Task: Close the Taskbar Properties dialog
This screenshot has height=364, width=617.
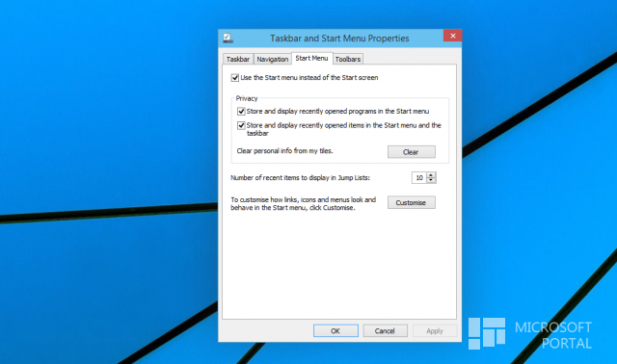Action: 452,36
